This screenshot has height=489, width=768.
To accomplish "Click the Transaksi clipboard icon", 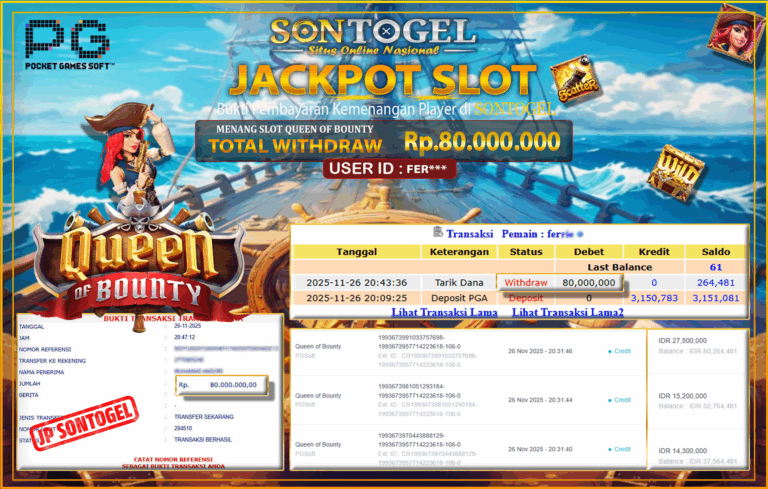I will click(x=438, y=232).
